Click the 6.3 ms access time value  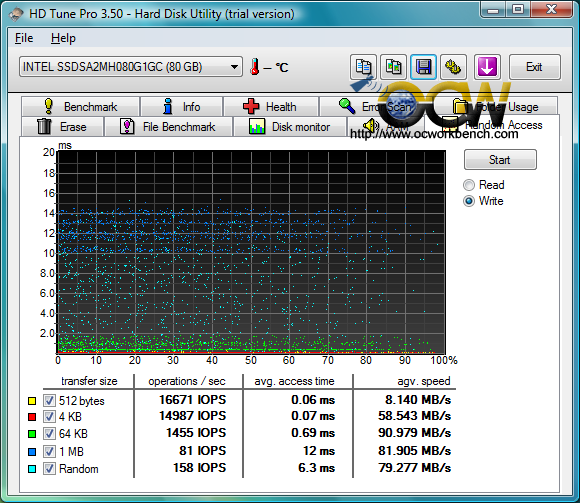[316, 468]
